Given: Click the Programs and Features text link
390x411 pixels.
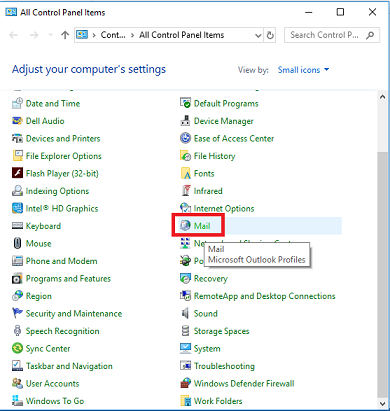Looking at the screenshot, I should click(68, 278).
